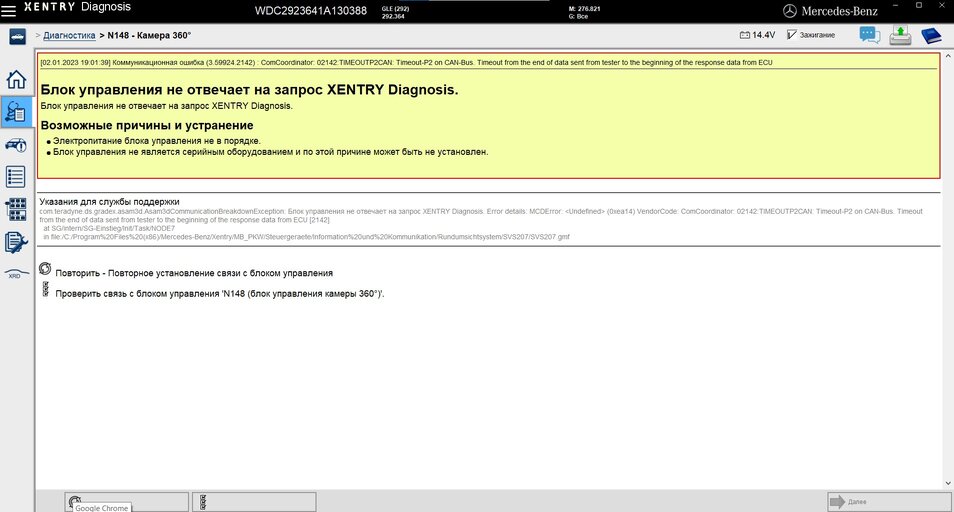The image size is (954, 512).
Task: Open the blue help book icon
Action: pyautogui.click(x=931, y=35)
